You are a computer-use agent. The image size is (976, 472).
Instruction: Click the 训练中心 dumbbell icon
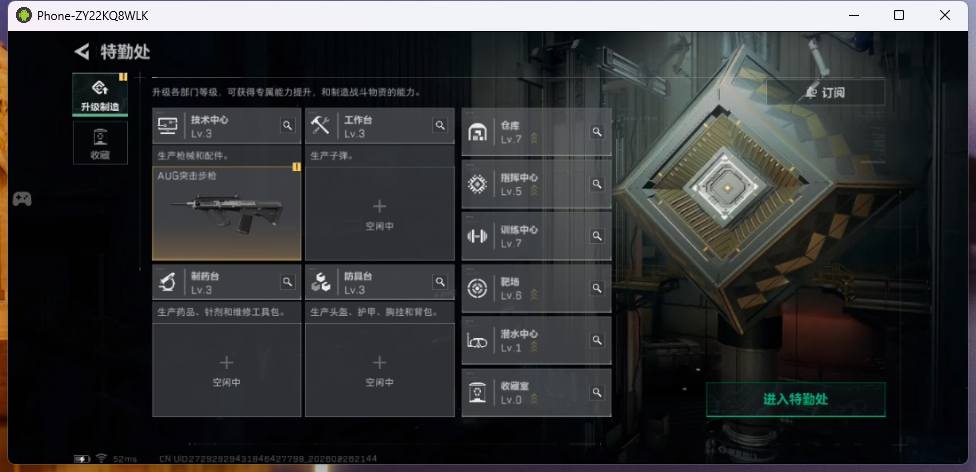click(477, 236)
